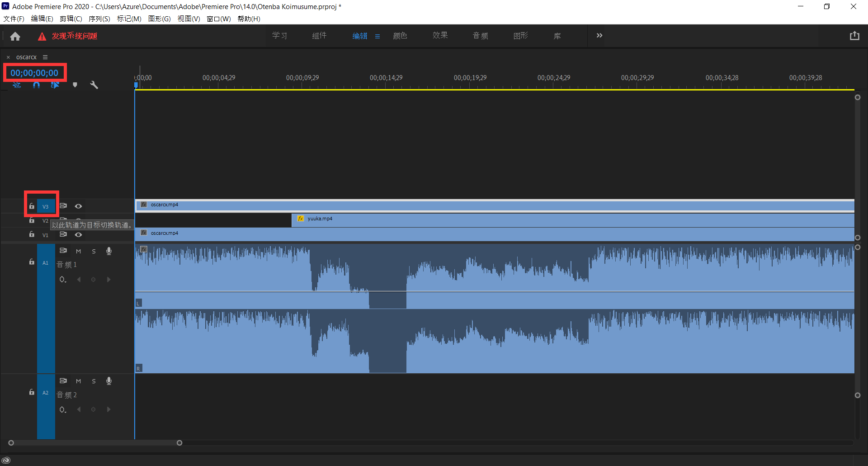The width and height of the screenshot is (868, 466).
Task: Click the 发现系统问题 warning
Action: [x=74, y=36]
